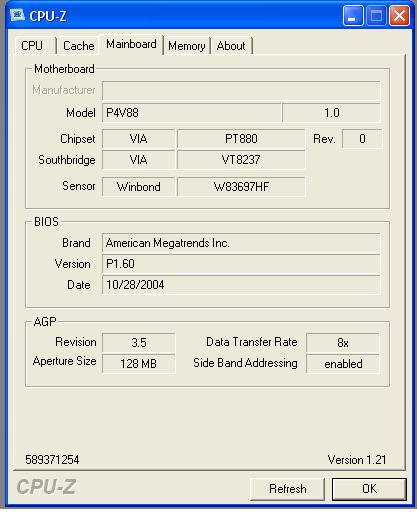This screenshot has height=512, width=417.
Task: Click the Side Band Addressing label
Action: pos(245,363)
